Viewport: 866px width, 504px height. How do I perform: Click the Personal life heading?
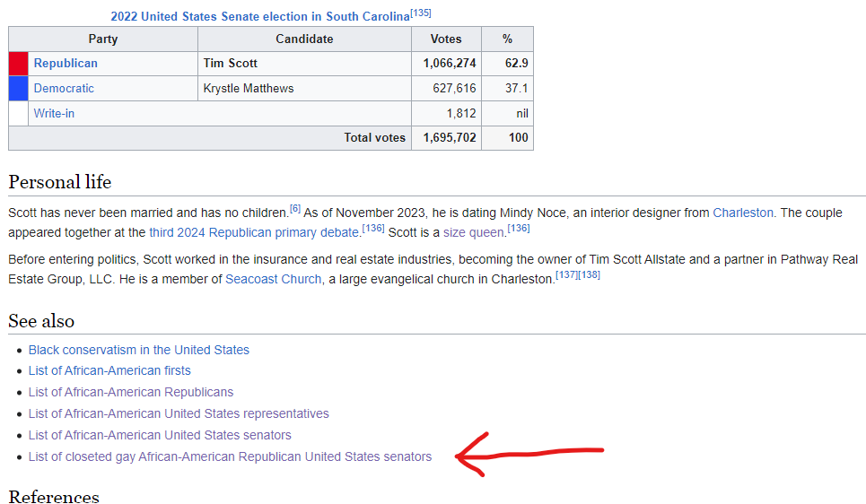59,182
